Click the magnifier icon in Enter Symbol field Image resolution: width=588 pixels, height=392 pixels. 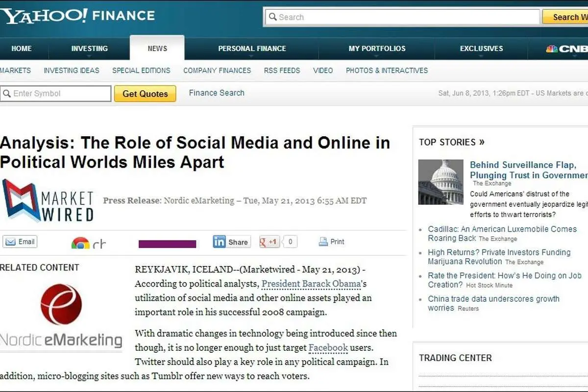(6, 94)
